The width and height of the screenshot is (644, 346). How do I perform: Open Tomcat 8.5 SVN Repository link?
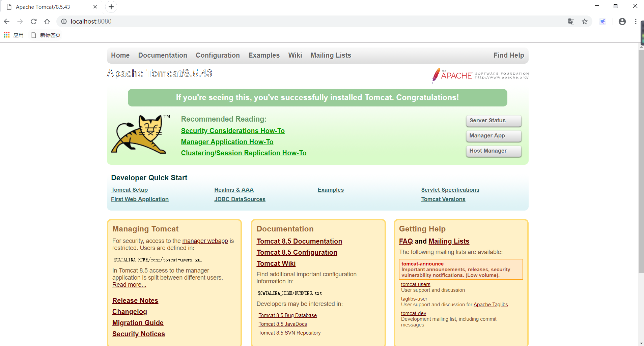pos(289,333)
